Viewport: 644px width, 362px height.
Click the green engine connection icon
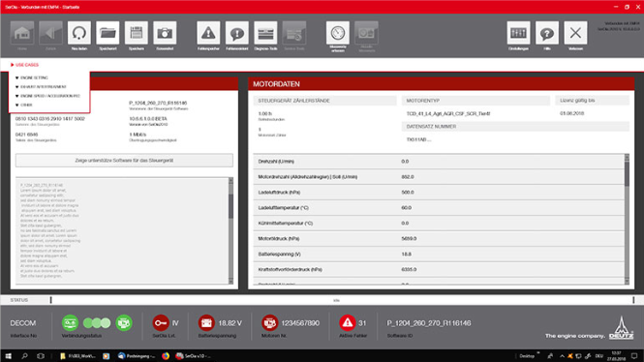click(x=124, y=323)
